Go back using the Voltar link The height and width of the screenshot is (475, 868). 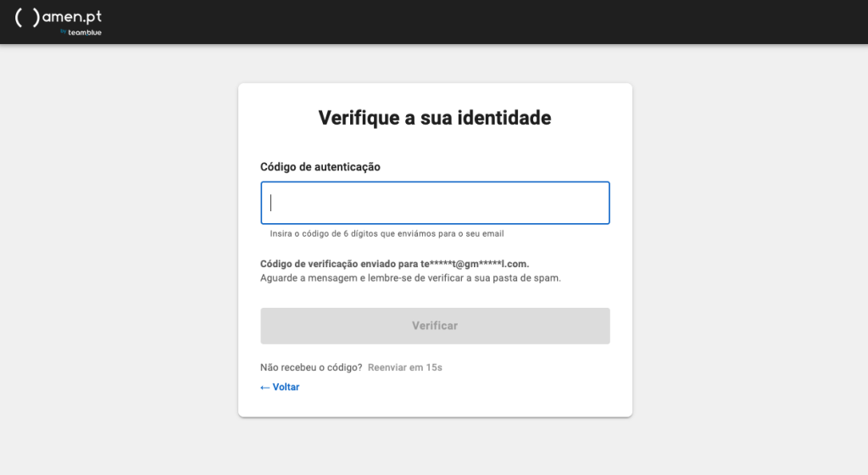coord(286,388)
